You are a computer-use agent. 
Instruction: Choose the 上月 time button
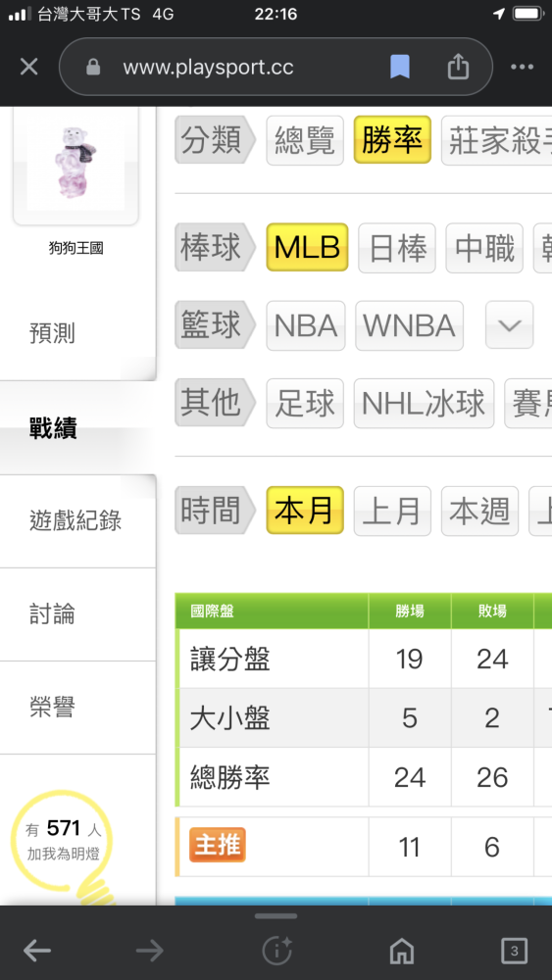tap(392, 511)
